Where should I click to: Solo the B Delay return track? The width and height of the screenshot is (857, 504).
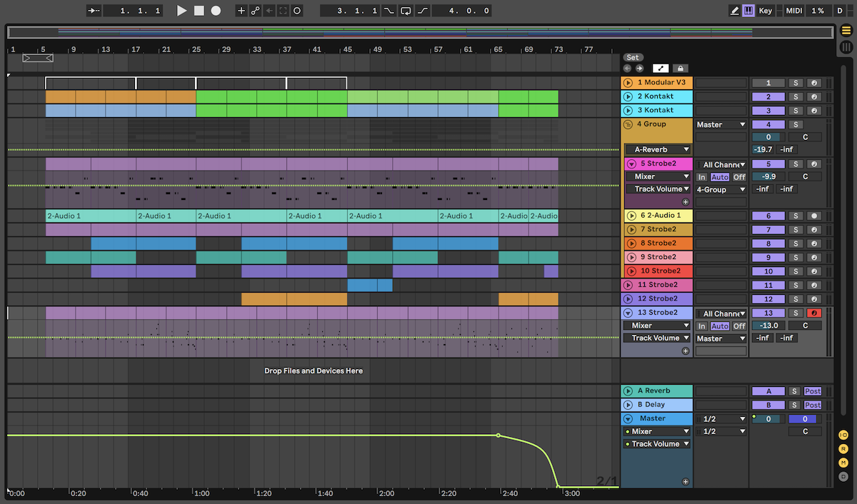[795, 405]
